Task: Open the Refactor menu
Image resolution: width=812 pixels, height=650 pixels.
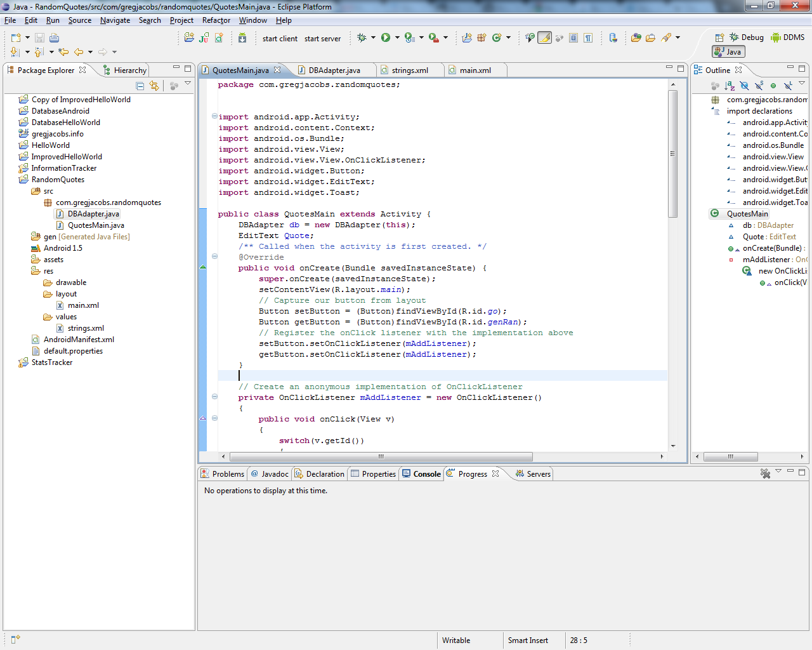Action: pyautogui.click(x=216, y=20)
